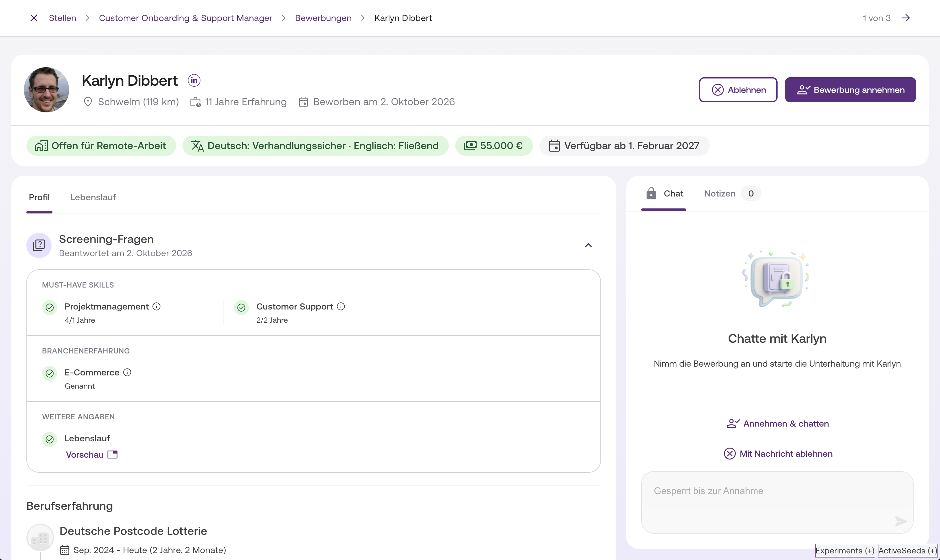The width and height of the screenshot is (940, 560).
Task: Click the Sep. 2024 - Heute date range
Action: pyautogui.click(x=150, y=550)
